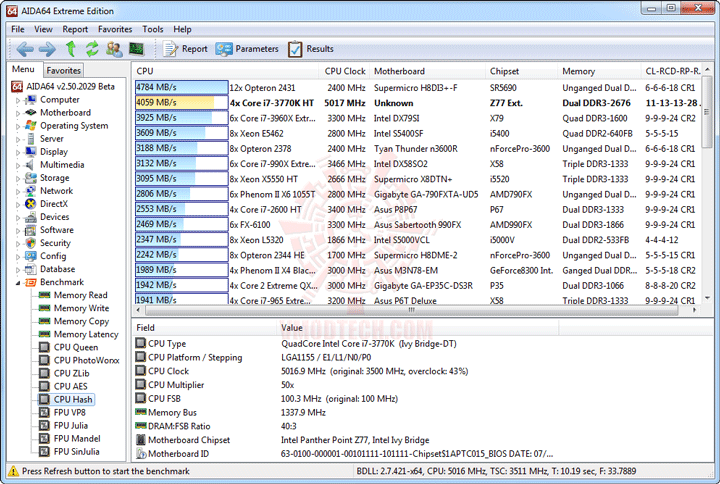Click the green monitor graph toolbar icon
The image size is (720, 484).
coord(136,48)
